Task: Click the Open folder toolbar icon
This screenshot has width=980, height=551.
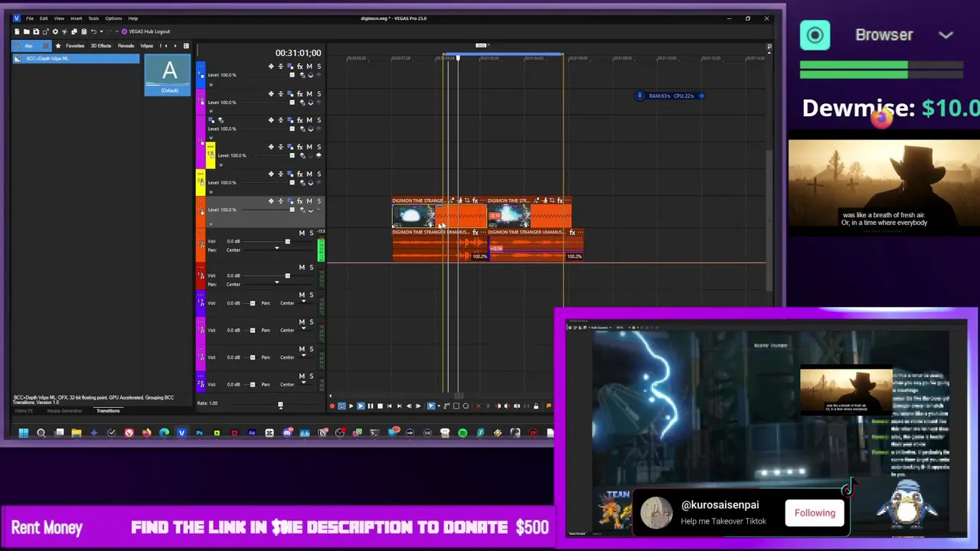Action: coord(27,31)
